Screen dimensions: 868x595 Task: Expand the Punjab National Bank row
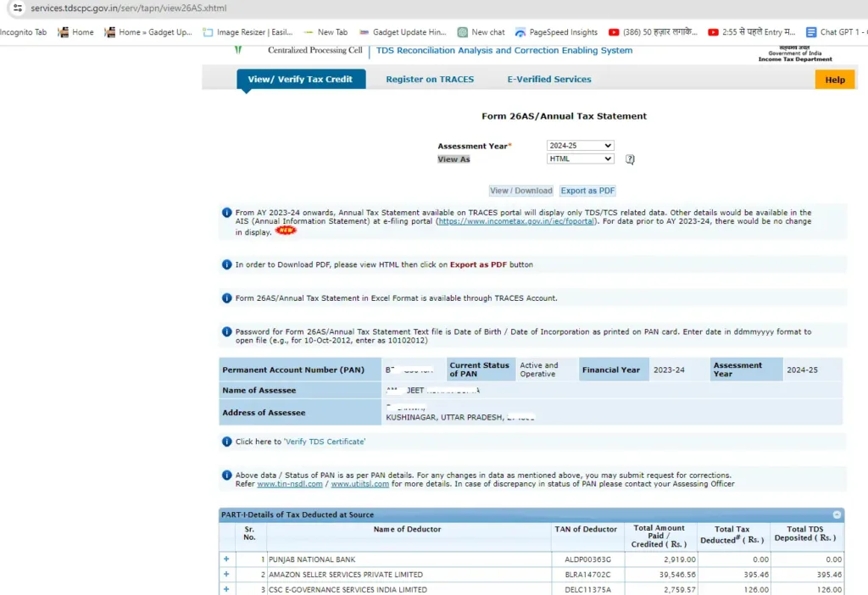(226, 559)
